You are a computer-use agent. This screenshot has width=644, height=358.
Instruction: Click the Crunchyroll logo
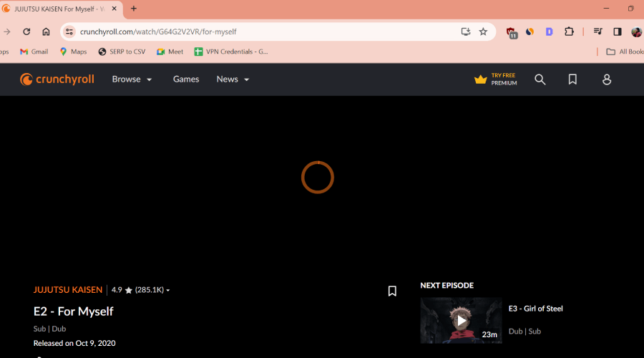coord(57,79)
